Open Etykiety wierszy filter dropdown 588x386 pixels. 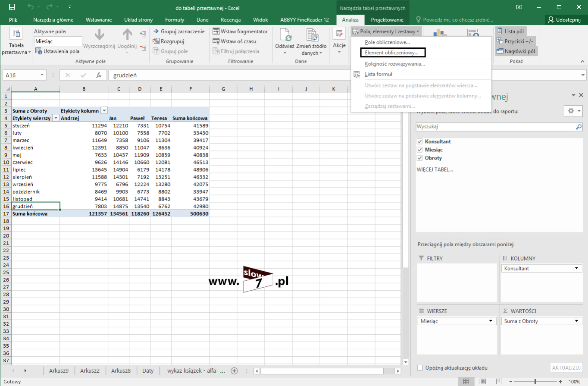click(x=56, y=118)
